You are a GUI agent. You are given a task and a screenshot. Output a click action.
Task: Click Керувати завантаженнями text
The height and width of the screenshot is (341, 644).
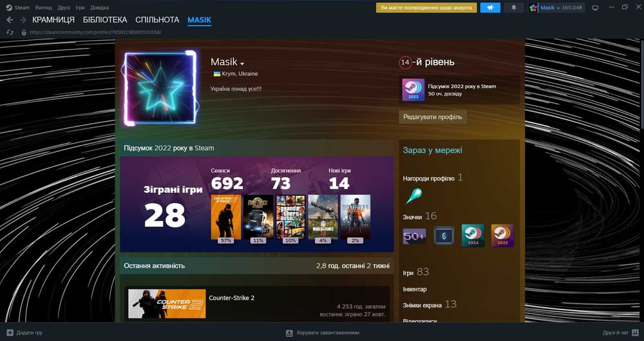click(328, 333)
